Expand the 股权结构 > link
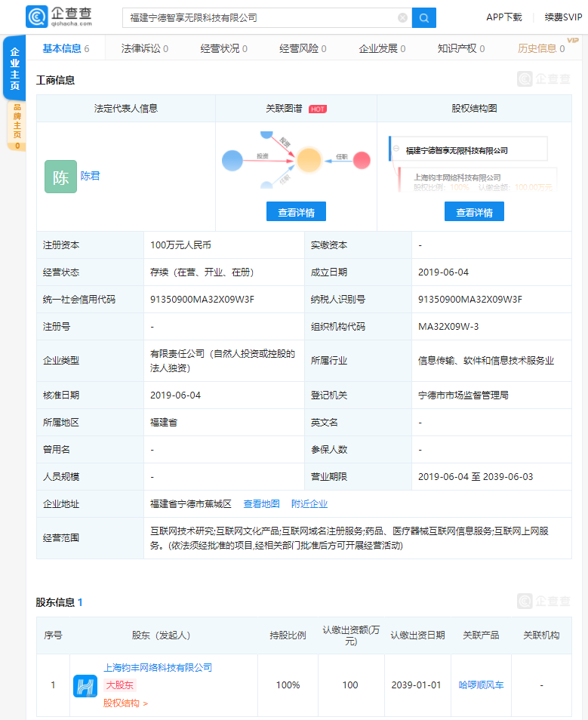This screenshot has width=588, height=720. pyautogui.click(x=125, y=703)
